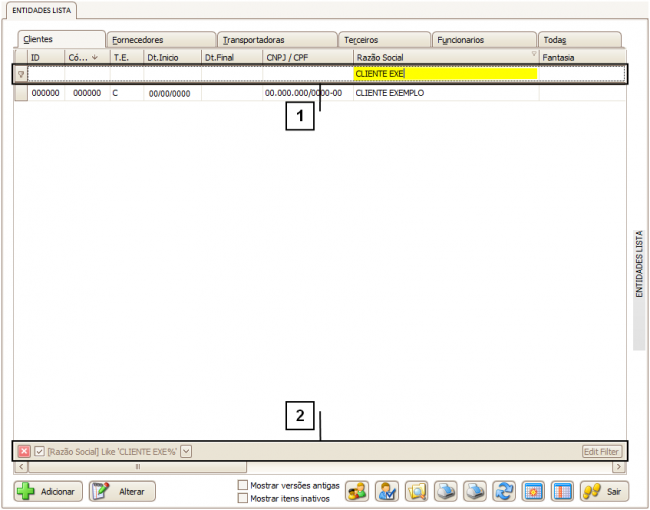Click the printer icon left of refresh
Viewport: 650px width, 510px height.
(x=475, y=491)
